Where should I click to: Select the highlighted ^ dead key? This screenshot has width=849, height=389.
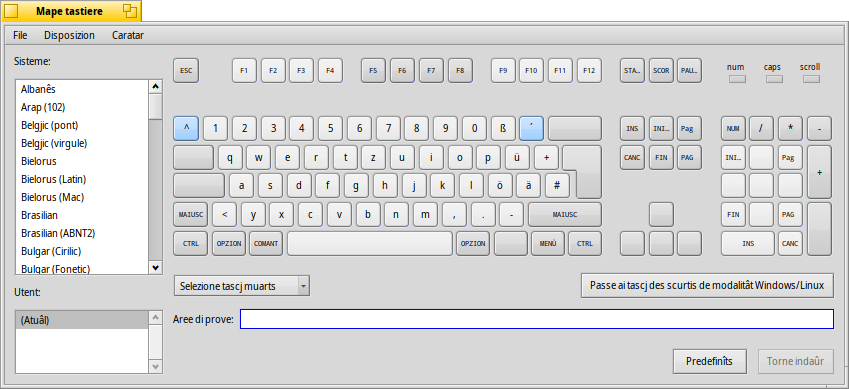coord(186,128)
